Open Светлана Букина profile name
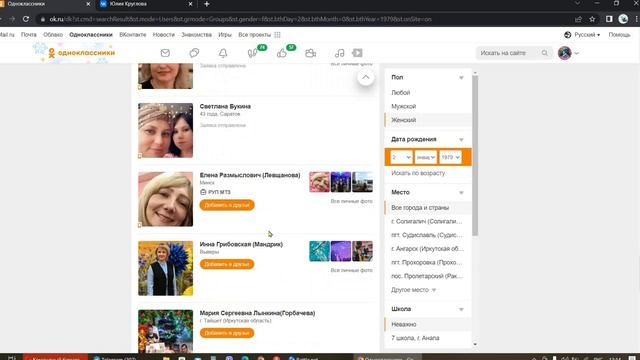The width and height of the screenshot is (640, 360). [225, 106]
